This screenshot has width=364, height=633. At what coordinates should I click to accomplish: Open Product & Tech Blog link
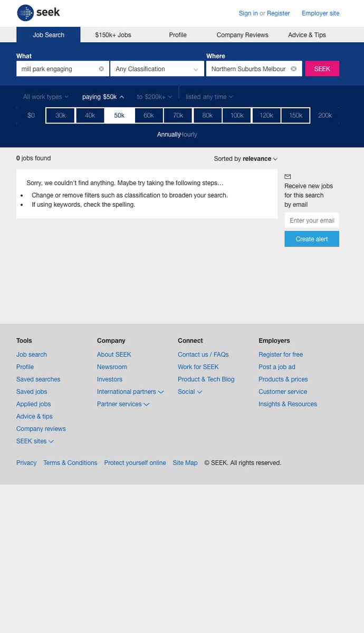(206, 379)
